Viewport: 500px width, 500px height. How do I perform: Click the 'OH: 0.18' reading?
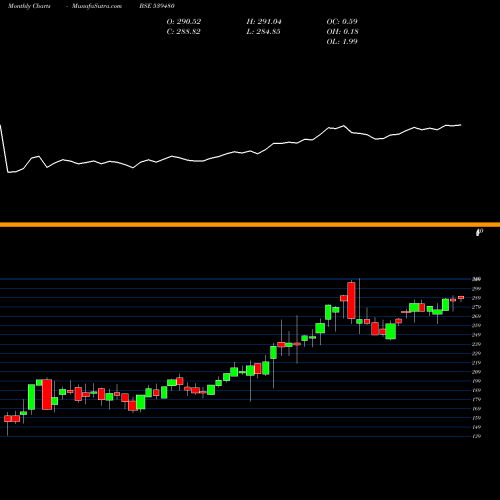pyautogui.click(x=342, y=32)
